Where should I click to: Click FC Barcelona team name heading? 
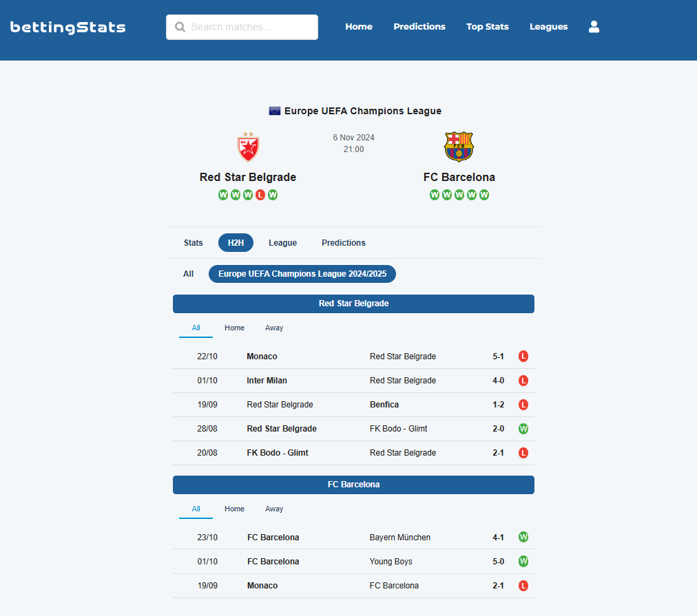(x=459, y=177)
